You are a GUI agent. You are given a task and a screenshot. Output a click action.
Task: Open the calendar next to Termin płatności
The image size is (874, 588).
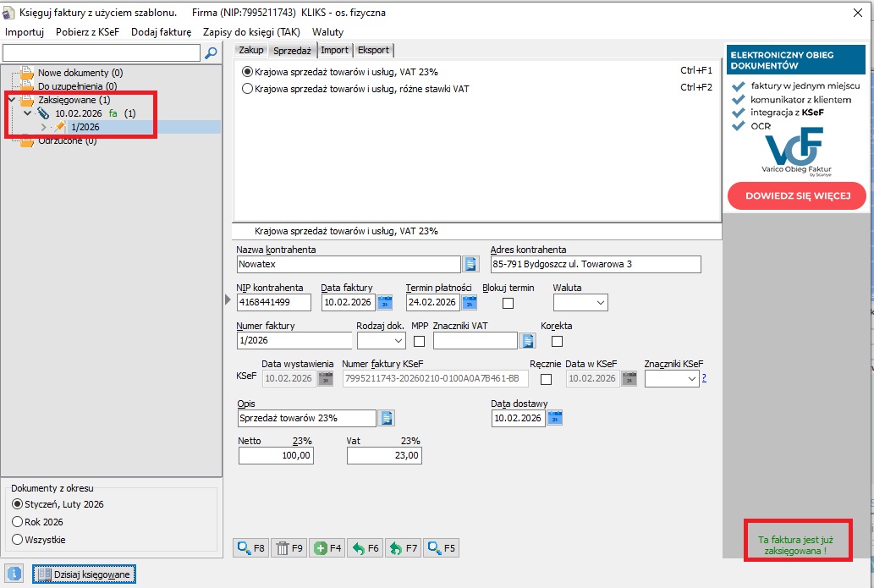coord(470,302)
